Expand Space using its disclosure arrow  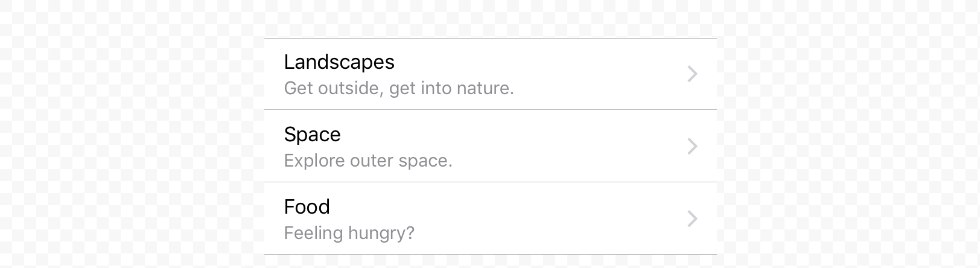tap(692, 147)
